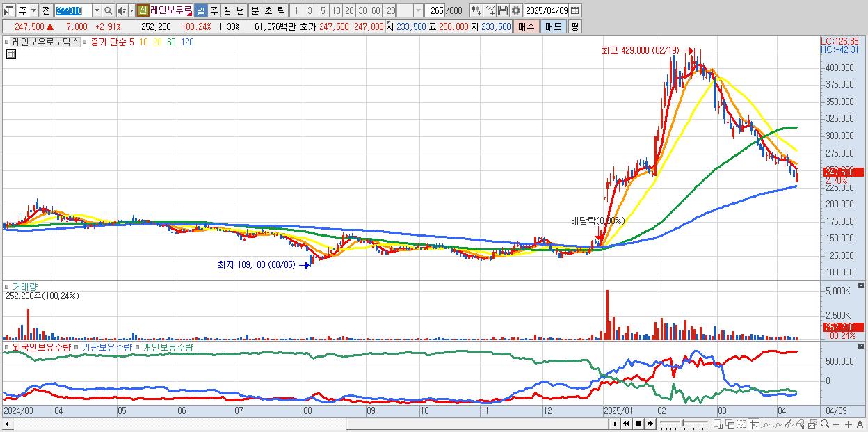Click the speaker sound icon
This screenshot has height=432, width=868.
[121, 10]
